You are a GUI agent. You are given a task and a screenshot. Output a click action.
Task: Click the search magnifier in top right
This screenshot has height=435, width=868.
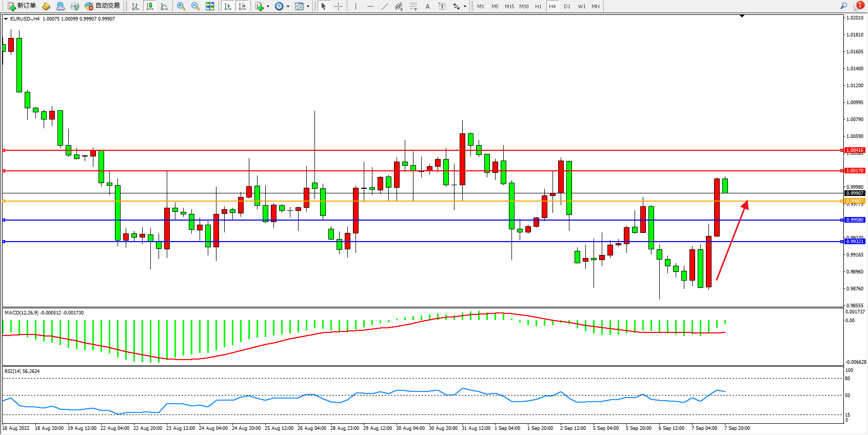pyautogui.click(x=843, y=6)
